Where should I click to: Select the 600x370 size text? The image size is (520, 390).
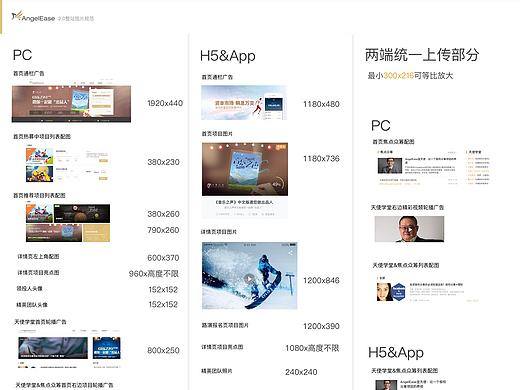pyautogui.click(x=163, y=258)
